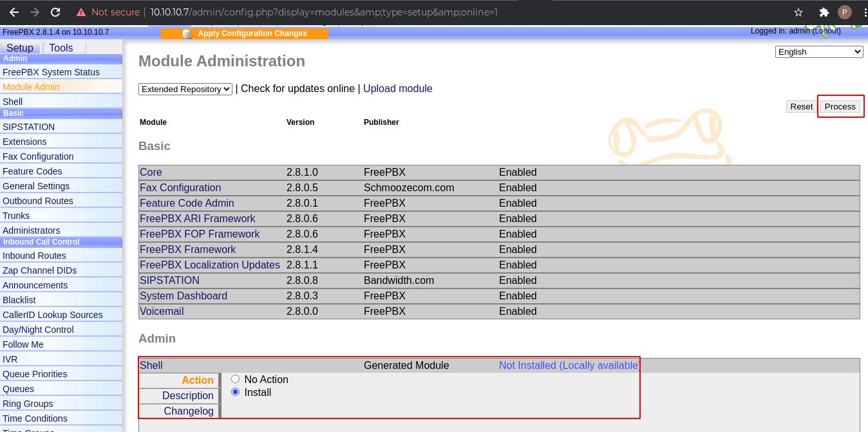Click the Reset button

pos(802,107)
